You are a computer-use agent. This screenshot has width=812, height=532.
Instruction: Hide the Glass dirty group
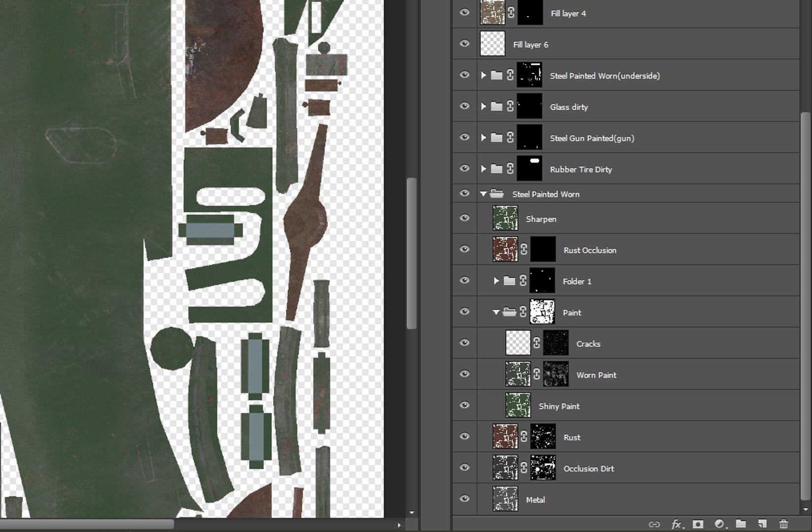click(x=464, y=106)
